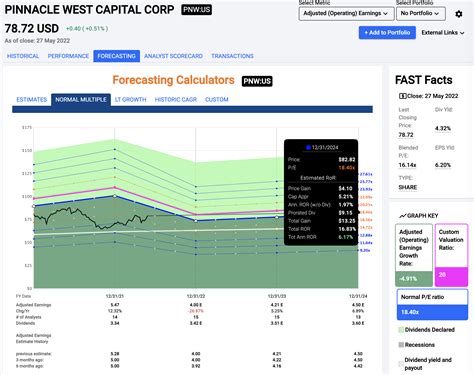Image resolution: width=474 pixels, height=375 pixels.
Task: Select the Forecasting tab
Action: [116, 56]
